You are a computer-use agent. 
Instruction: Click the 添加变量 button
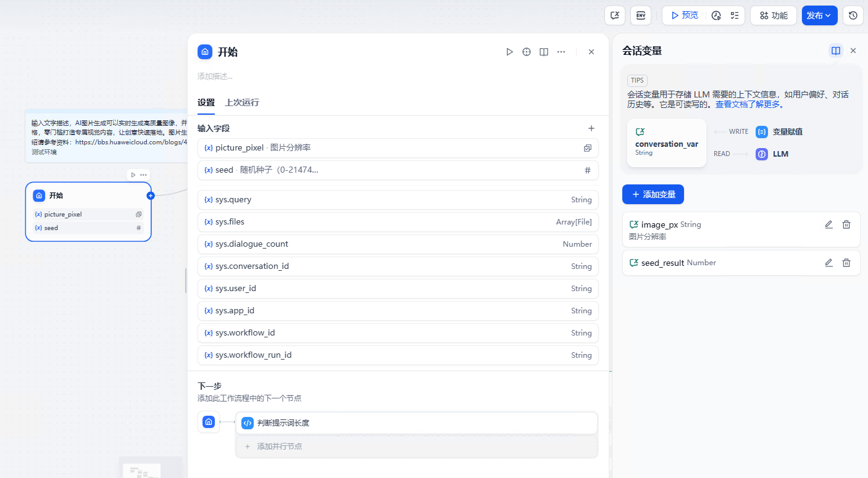[653, 194]
